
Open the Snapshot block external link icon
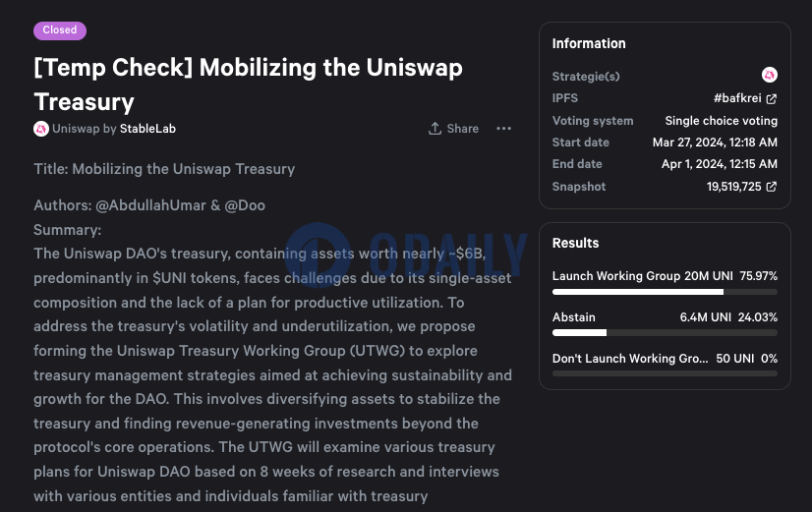(x=771, y=187)
